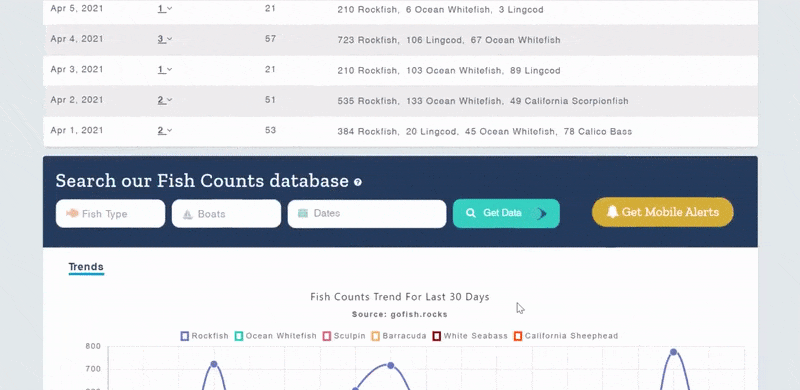Open the Dates field
Viewport: 800px width, 390px height.
(x=367, y=213)
